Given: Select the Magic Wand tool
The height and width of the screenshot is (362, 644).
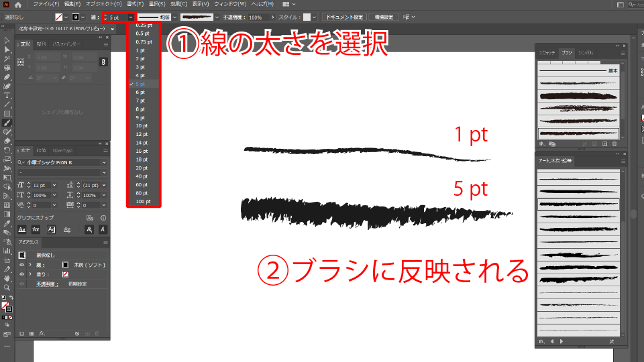Looking at the screenshot, I should pyautogui.click(x=7, y=59).
